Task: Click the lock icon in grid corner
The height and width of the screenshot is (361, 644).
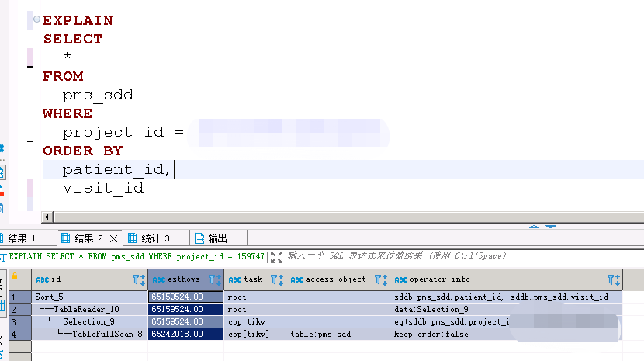Action: pos(15,276)
